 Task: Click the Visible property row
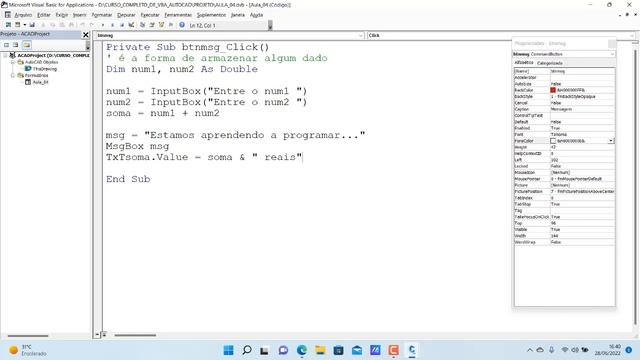[564, 229]
